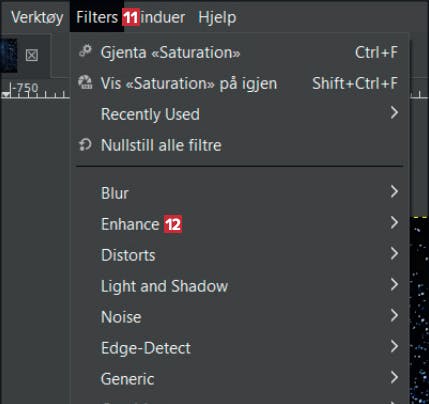Screen dimensions: 429x404
Task: Open the Hjelp menu
Action: [x=217, y=17]
